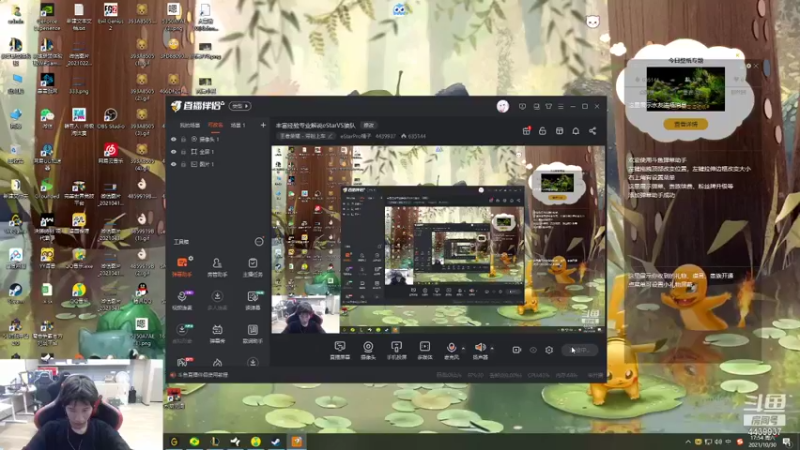
Task: Click the message bubble icon in the title bar
Action: point(522,107)
